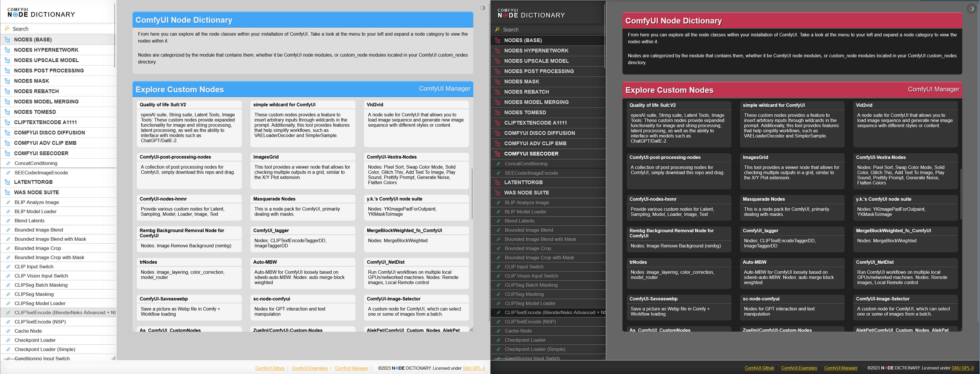This screenshot has width=980, height=374.
Task: Click link icon beside BLIP Model Loader, dark window
Action: pyautogui.click(x=498, y=212)
